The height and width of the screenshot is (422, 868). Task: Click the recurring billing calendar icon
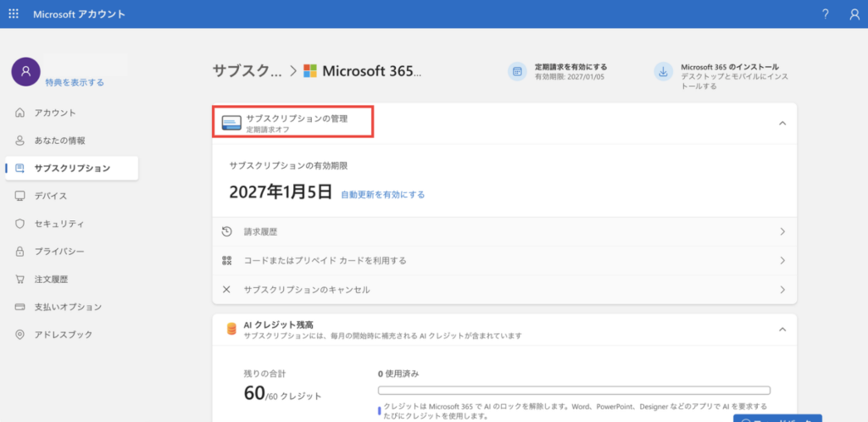click(x=516, y=72)
